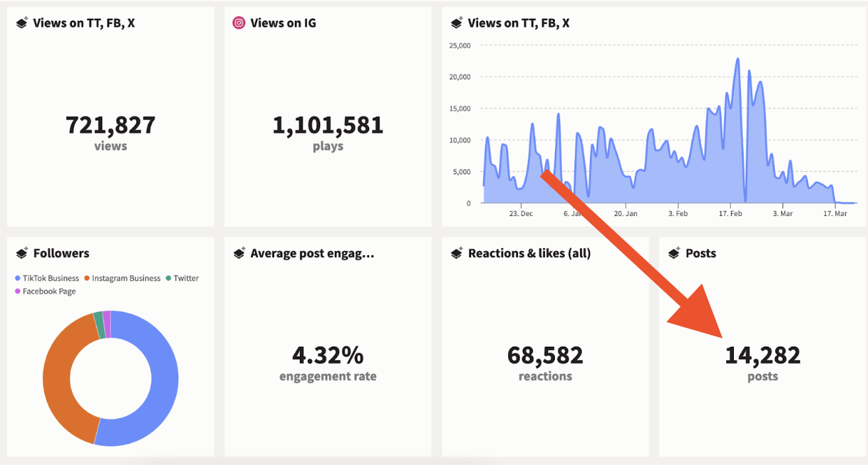
Task: Toggle Instagram Business in the Followers legend
Action: [122, 278]
